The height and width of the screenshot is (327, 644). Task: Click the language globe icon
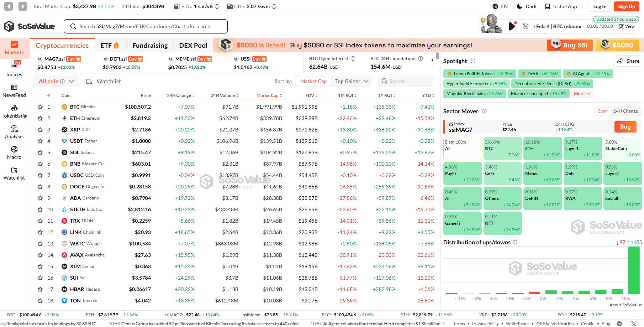495,6
